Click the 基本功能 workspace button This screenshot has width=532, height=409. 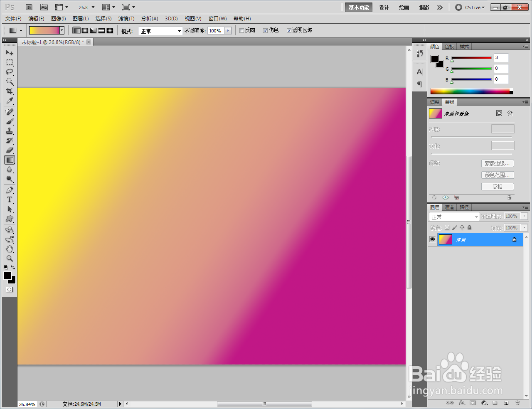[359, 7]
